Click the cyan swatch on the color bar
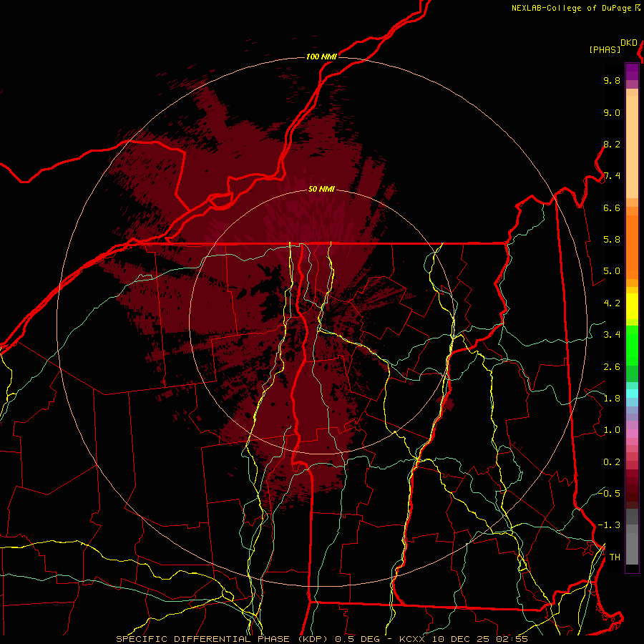644x644 pixels. [632, 394]
